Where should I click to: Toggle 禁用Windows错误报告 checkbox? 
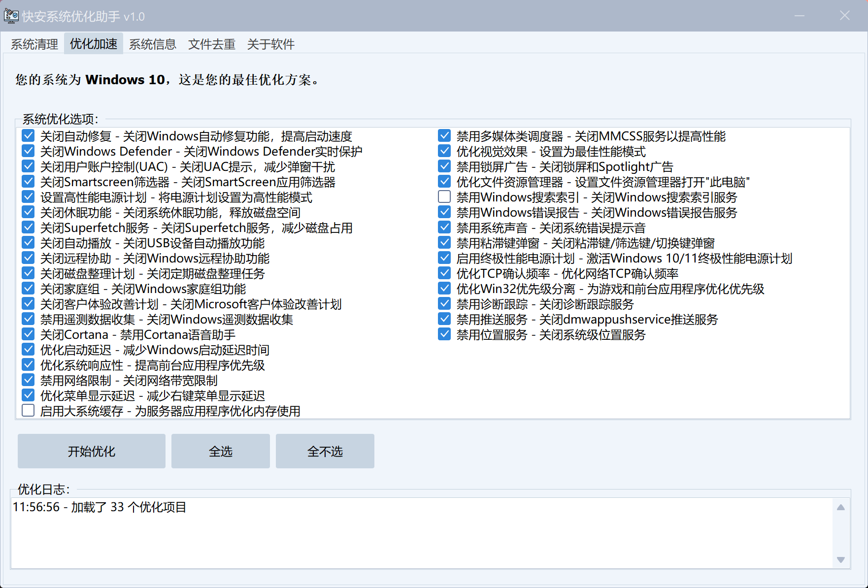444,212
